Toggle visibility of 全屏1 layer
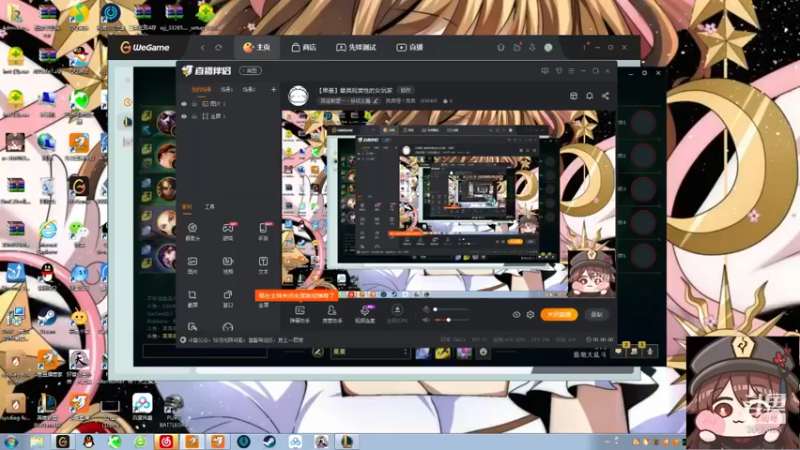The width and height of the screenshot is (800, 450). [184, 116]
